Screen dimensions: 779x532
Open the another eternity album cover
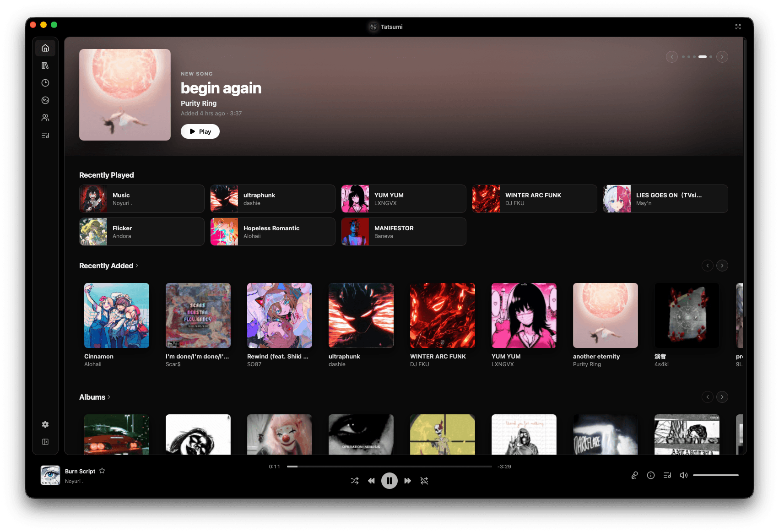(606, 315)
